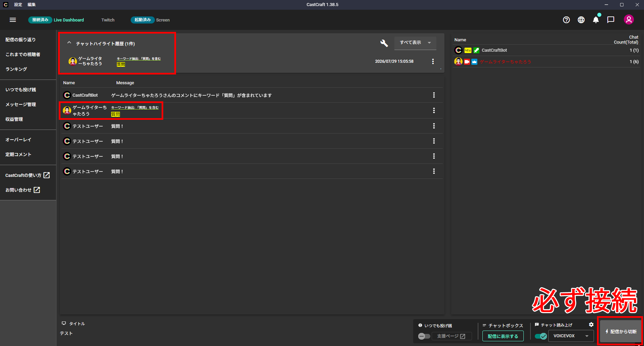Viewport: 644px width, 346px height.
Task: Click the CastCraftBot avatar in message list
Action: coord(67,95)
